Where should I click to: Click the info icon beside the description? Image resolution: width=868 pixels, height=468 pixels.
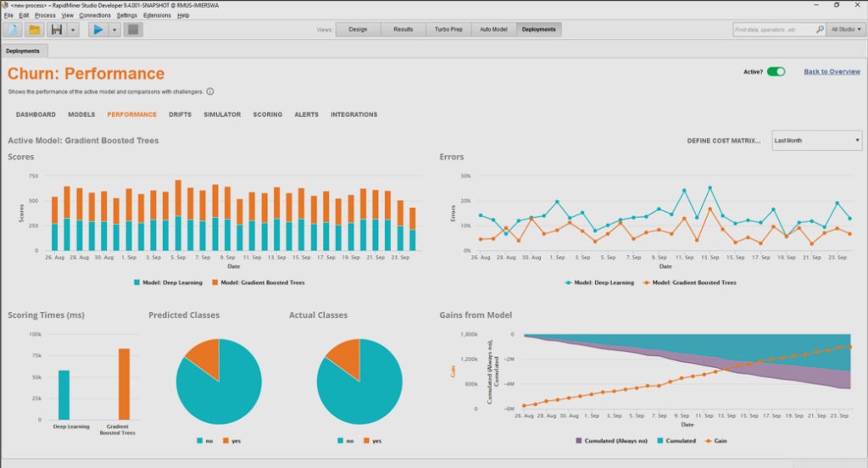(210, 92)
